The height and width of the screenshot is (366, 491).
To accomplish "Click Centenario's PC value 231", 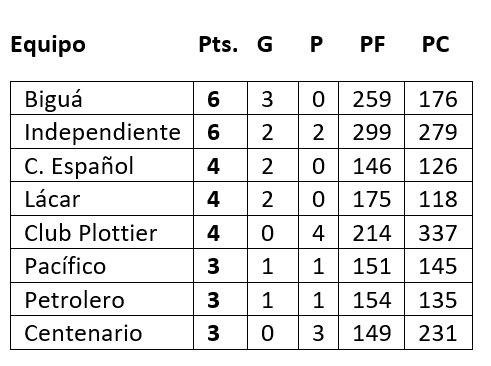I will [x=438, y=333].
